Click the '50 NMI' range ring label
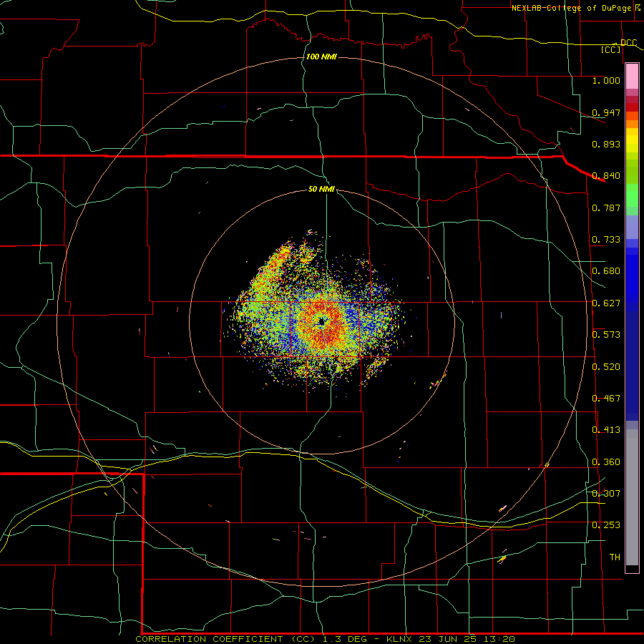The width and height of the screenshot is (644, 644). tap(321, 189)
